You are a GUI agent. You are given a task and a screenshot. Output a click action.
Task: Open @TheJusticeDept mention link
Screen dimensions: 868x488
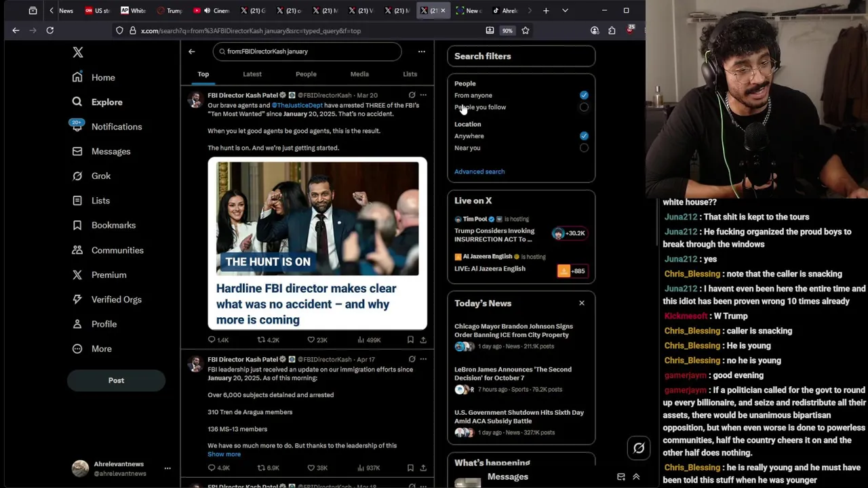pyautogui.click(x=297, y=106)
